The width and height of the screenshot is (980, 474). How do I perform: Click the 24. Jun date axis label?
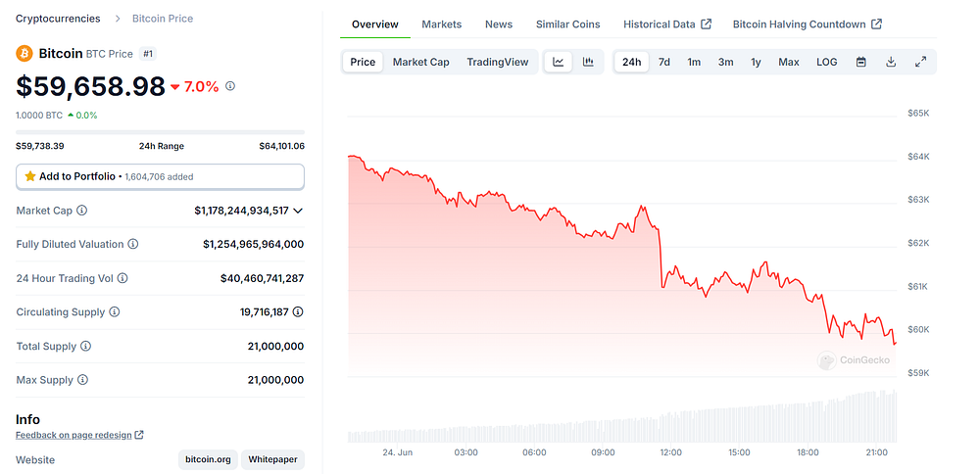(398, 452)
